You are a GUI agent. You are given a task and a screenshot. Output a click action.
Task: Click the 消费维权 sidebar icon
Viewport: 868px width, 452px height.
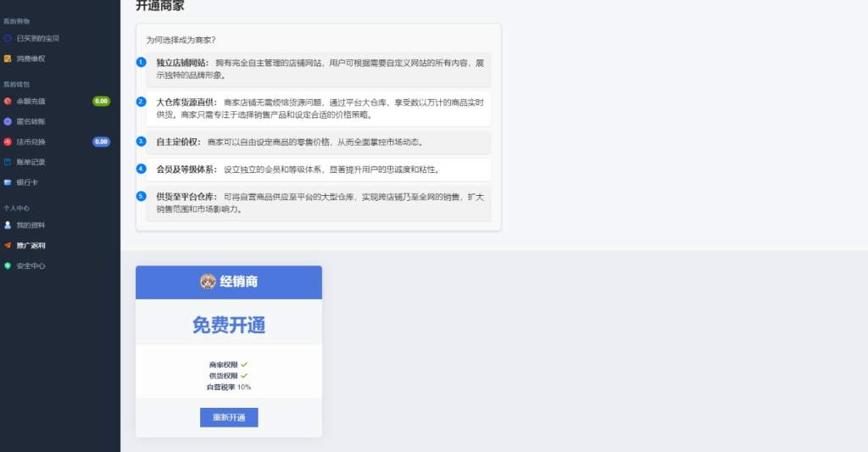point(8,59)
